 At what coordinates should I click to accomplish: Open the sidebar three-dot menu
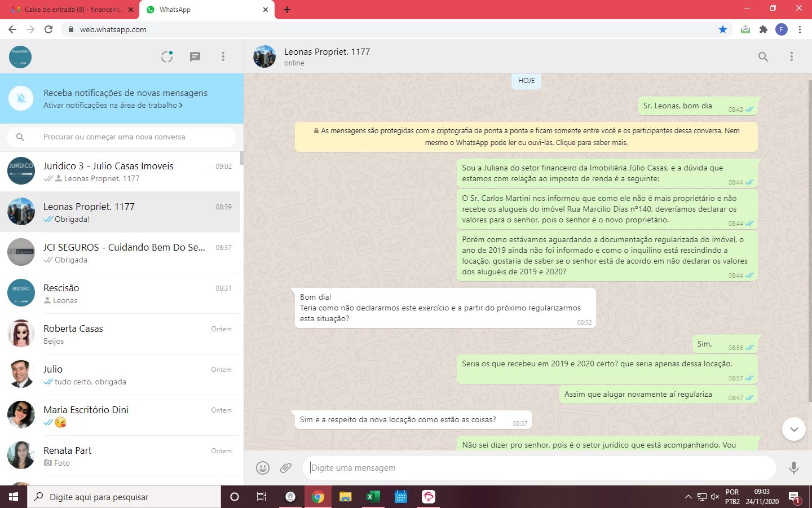click(223, 56)
